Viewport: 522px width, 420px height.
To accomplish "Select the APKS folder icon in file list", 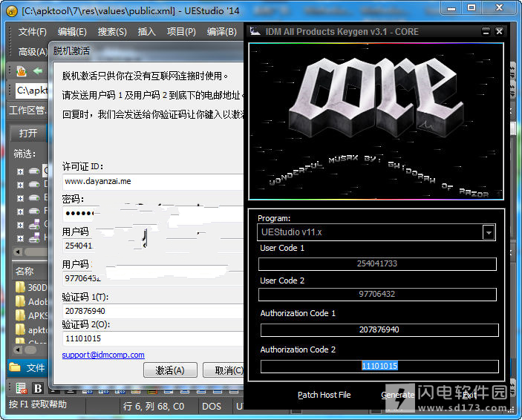I will [20, 315].
